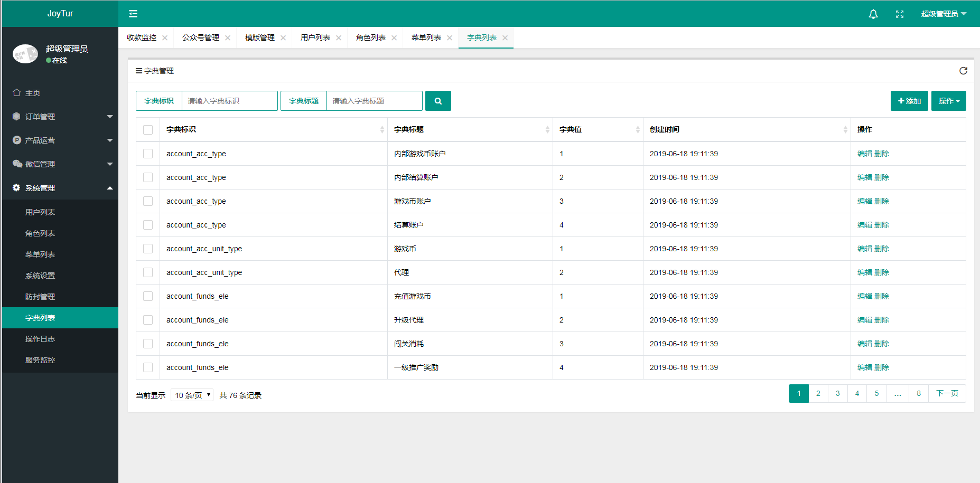
Task: Click the search magnifier button
Action: point(438,101)
